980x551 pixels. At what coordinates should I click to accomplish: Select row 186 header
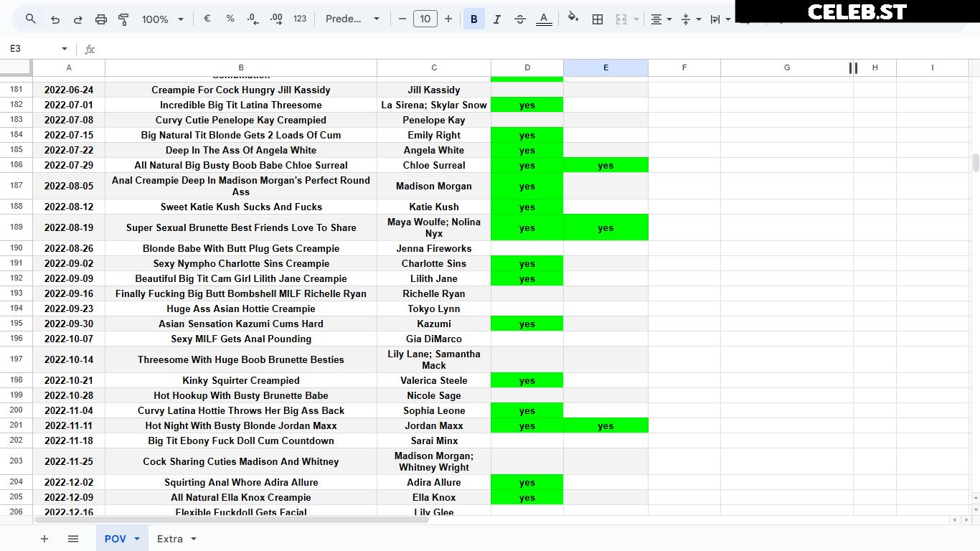coord(17,165)
